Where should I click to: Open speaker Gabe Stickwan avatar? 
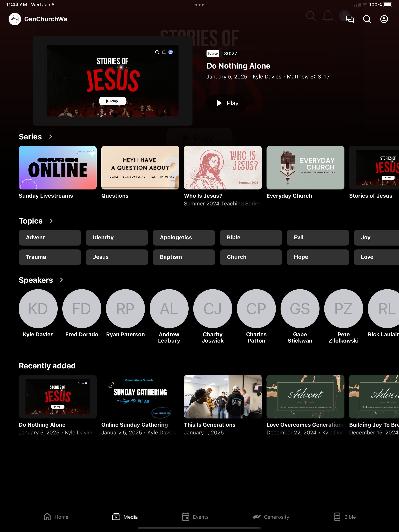pyautogui.click(x=300, y=309)
